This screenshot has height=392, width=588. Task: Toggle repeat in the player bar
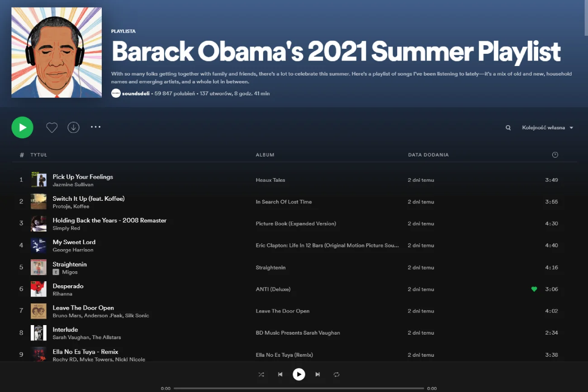(337, 374)
